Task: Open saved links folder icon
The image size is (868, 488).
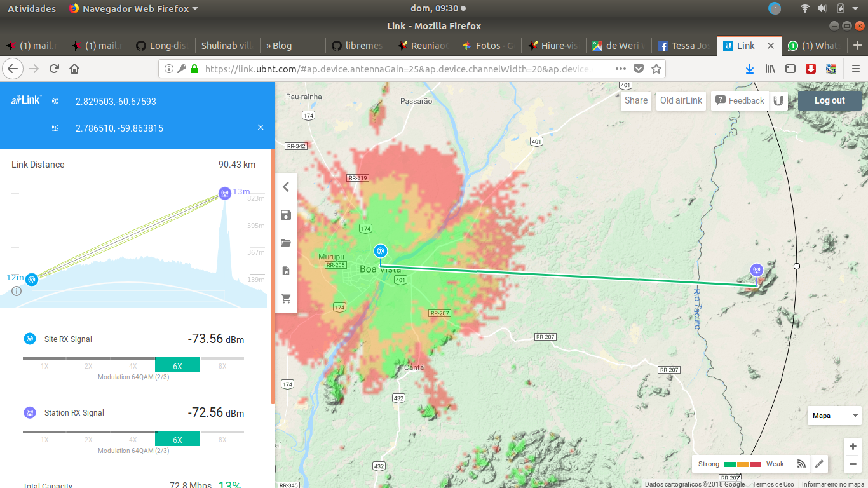Action: pos(286,243)
